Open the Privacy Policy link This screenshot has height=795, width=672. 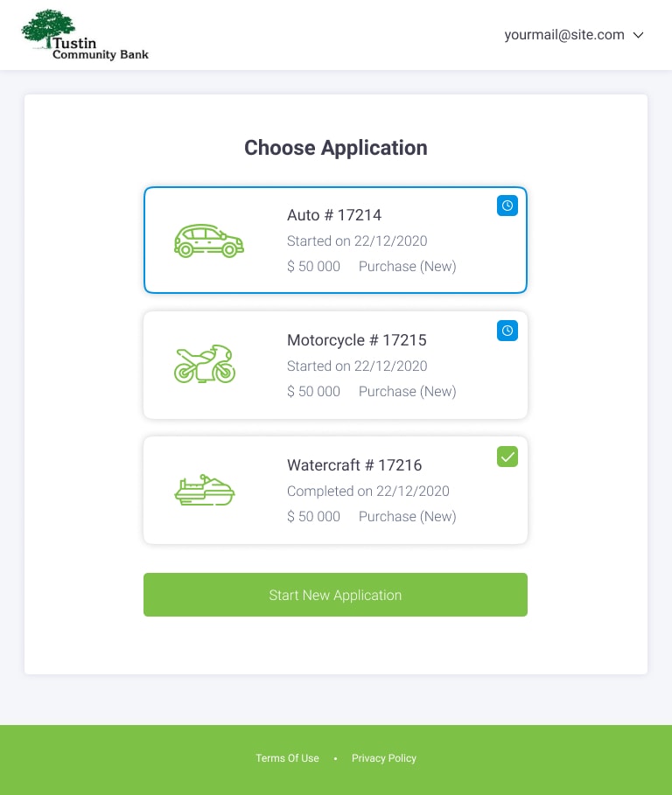(x=384, y=758)
